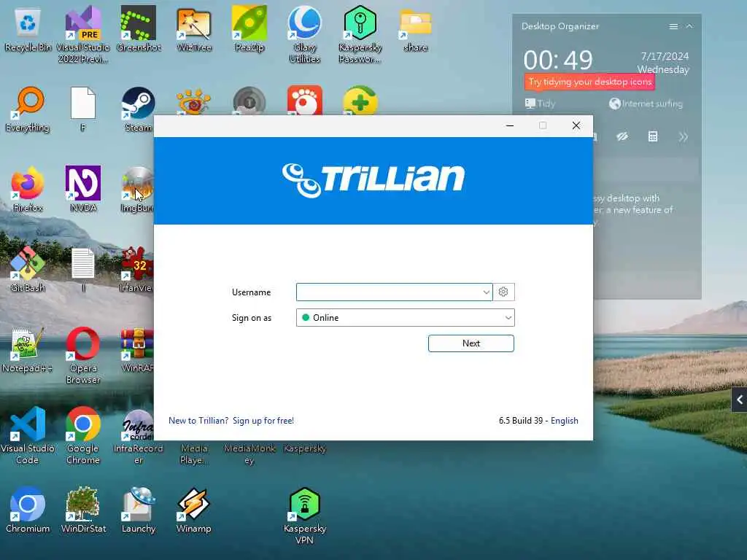Open the calculator icon in Desktop Organizer
This screenshot has width=747, height=560.
point(653,137)
